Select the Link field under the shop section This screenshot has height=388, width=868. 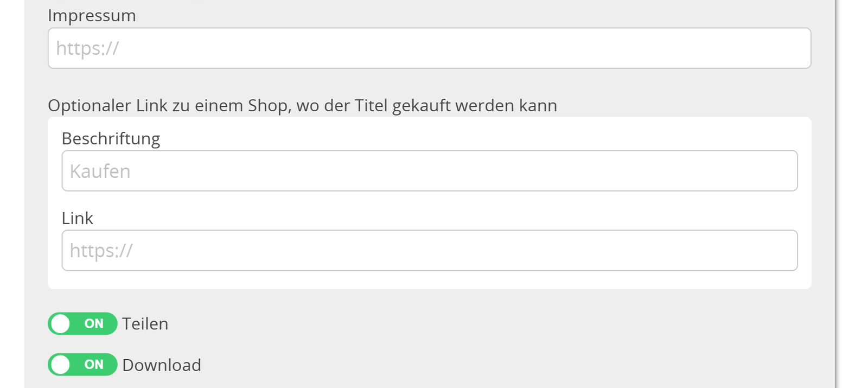point(429,250)
